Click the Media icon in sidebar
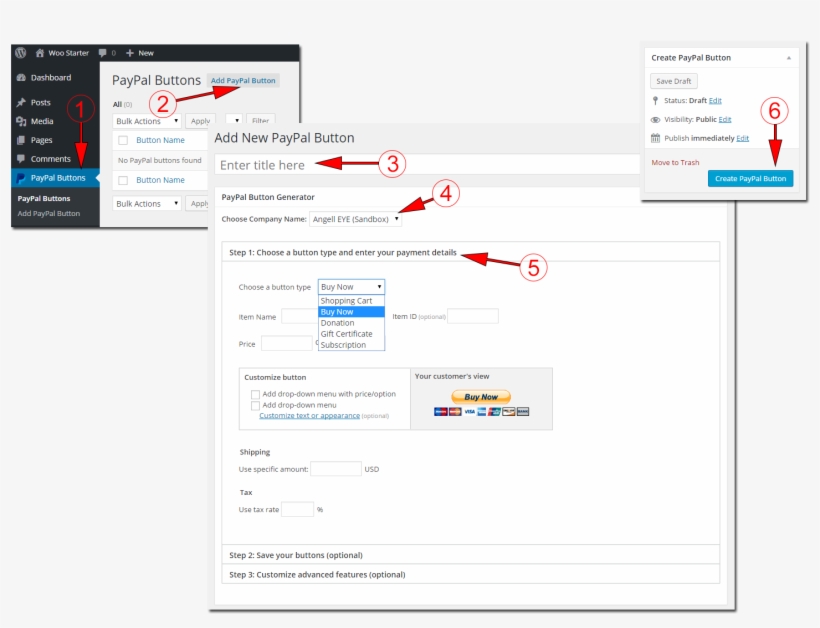820x628 pixels. [21, 121]
